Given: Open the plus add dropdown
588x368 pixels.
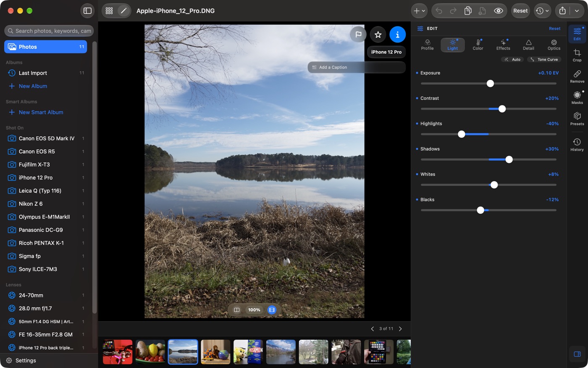Looking at the screenshot, I should tap(419, 11).
